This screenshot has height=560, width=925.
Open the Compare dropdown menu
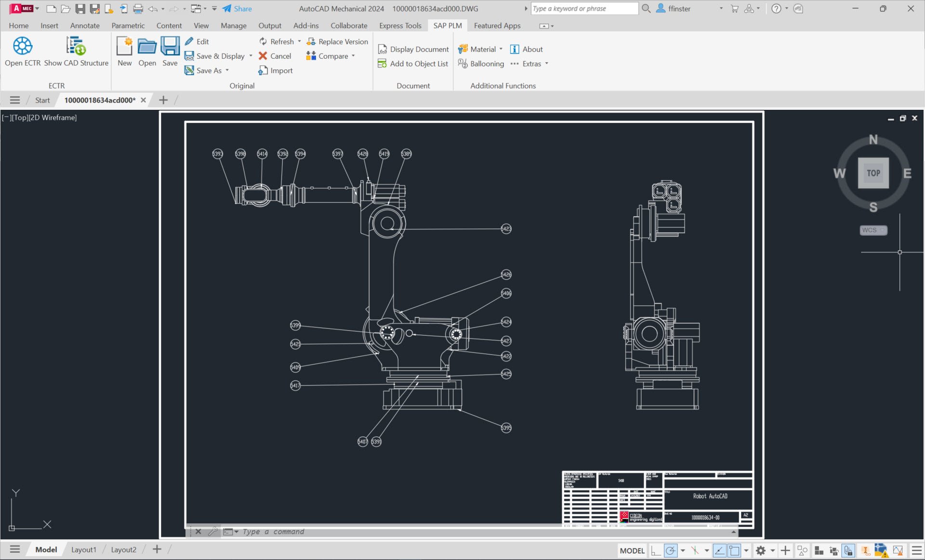click(x=353, y=56)
